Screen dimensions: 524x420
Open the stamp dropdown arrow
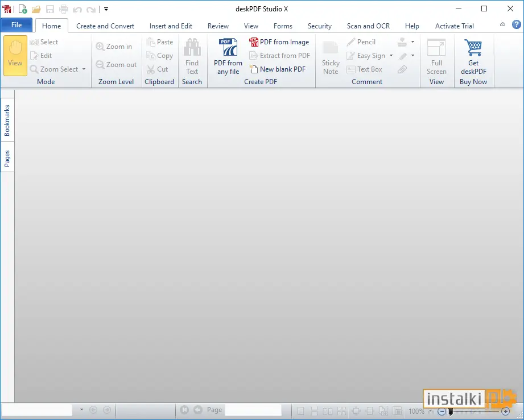pos(412,41)
